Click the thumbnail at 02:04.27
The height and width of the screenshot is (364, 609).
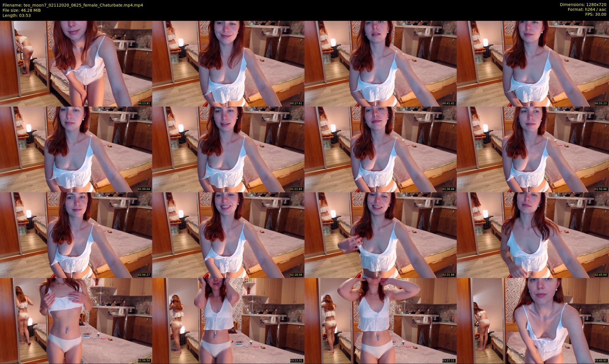(x=76, y=235)
